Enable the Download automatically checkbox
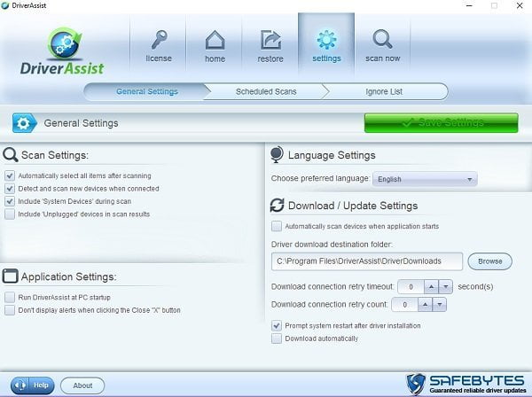The width and height of the screenshot is (532, 397). pos(277,339)
